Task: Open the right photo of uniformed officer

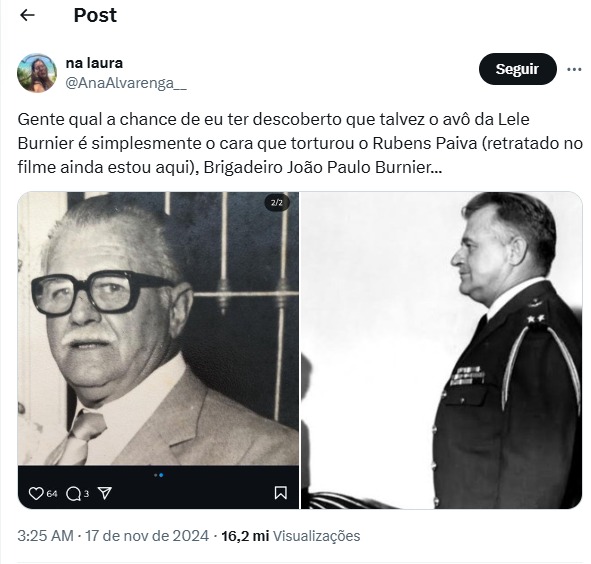Action: 441,350
